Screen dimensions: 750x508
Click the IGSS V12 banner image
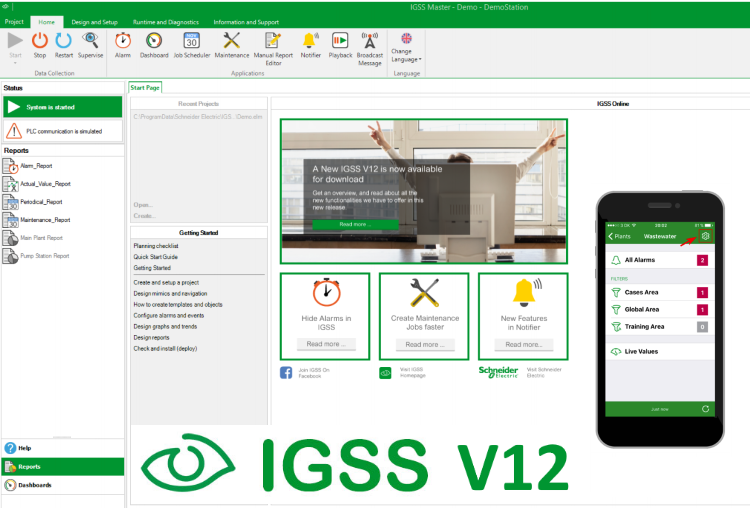424,191
